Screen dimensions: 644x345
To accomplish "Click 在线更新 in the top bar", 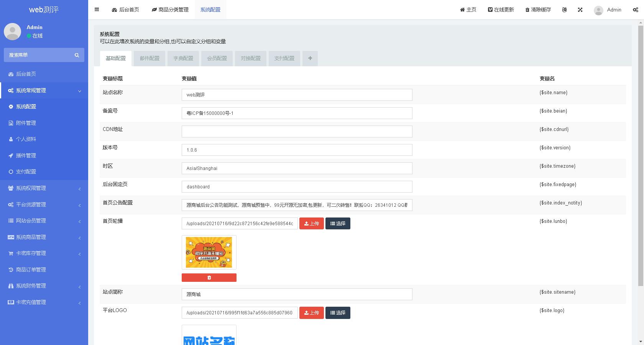I will (x=501, y=10).
